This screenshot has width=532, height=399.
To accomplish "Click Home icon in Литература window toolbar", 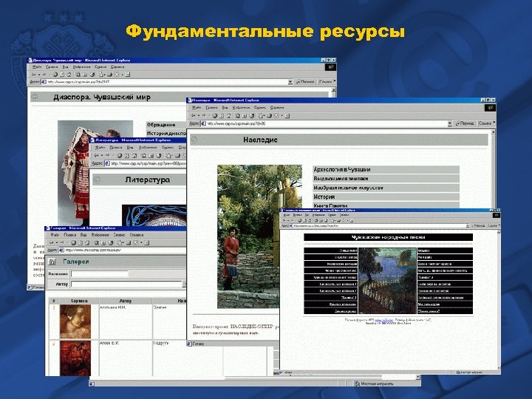I will coord(134,156).
